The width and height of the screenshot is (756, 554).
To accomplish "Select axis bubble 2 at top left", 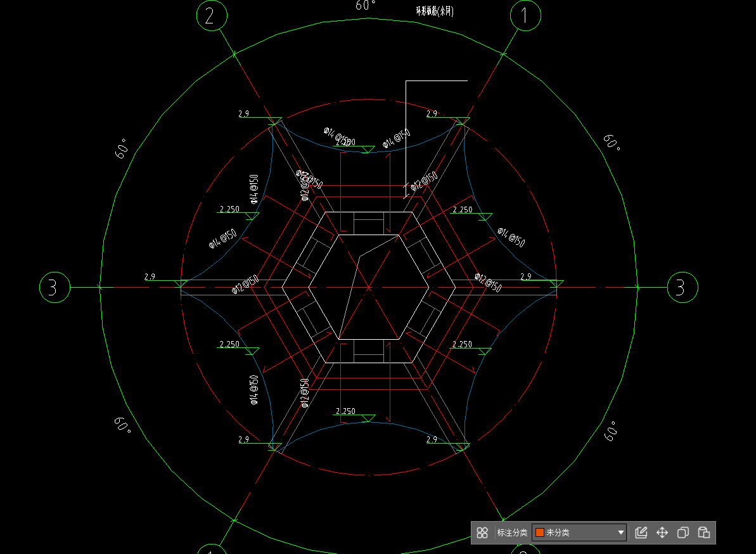I will [x=212, y=15].
